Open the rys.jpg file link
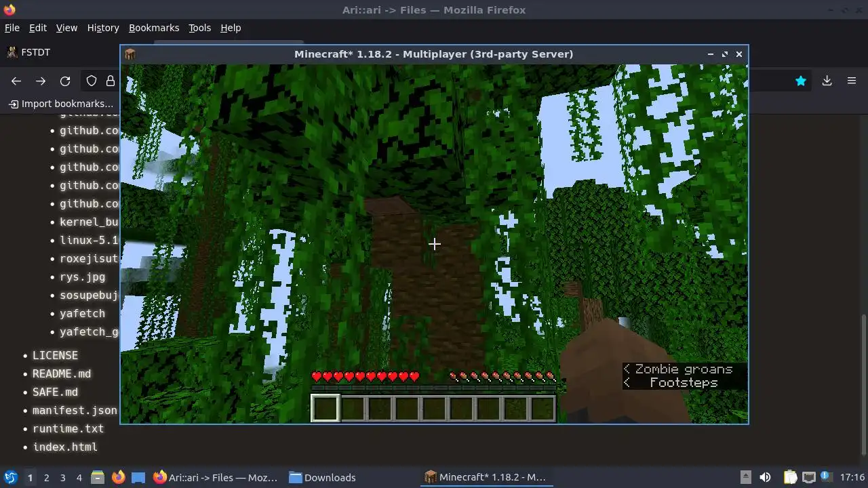Image resolution: width=868 pixels, height=488 pixels. click(x=82, y=277)
